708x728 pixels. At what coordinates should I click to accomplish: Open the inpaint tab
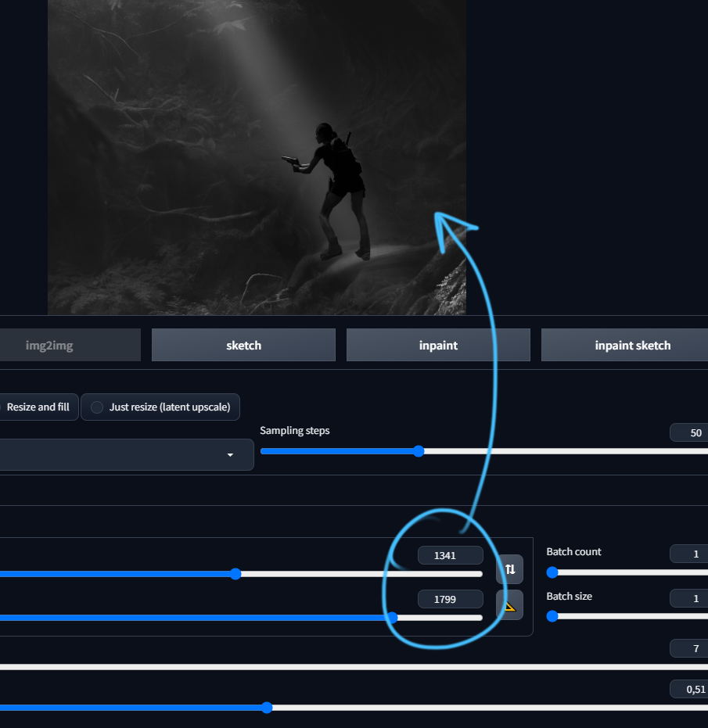438,345
